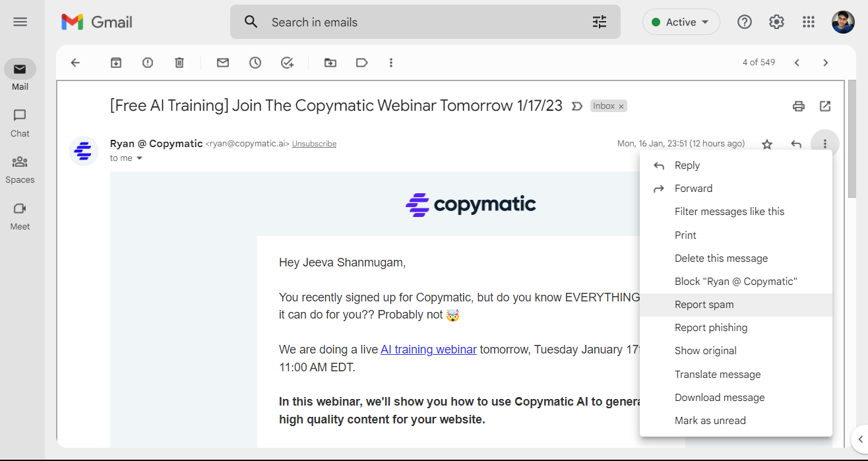
Task: Click the sender avatar for Copymatic
Action: pyautogui.click(x=83, y=151)
